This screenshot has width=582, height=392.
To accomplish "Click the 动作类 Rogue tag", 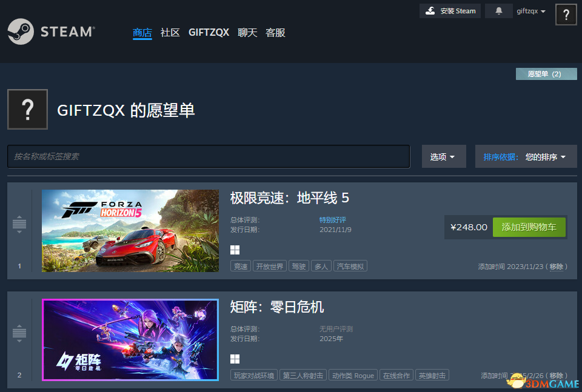I will [353, 375].
